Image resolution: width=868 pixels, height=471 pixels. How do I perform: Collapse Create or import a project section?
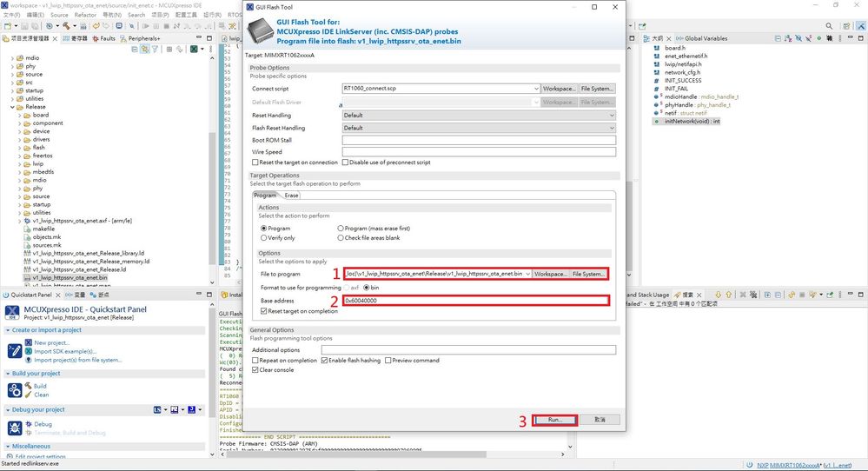click(8, 330)
